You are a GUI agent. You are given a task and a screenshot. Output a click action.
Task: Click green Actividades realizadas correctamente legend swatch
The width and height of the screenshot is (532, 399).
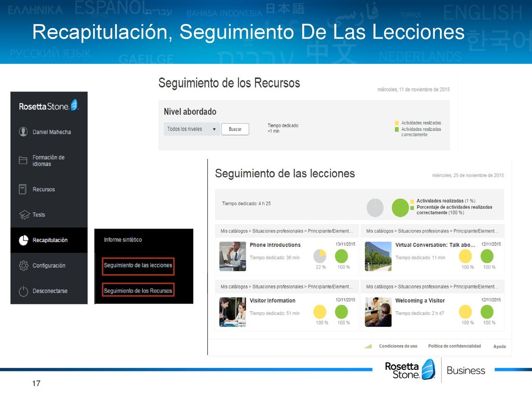tap(396, 129)
